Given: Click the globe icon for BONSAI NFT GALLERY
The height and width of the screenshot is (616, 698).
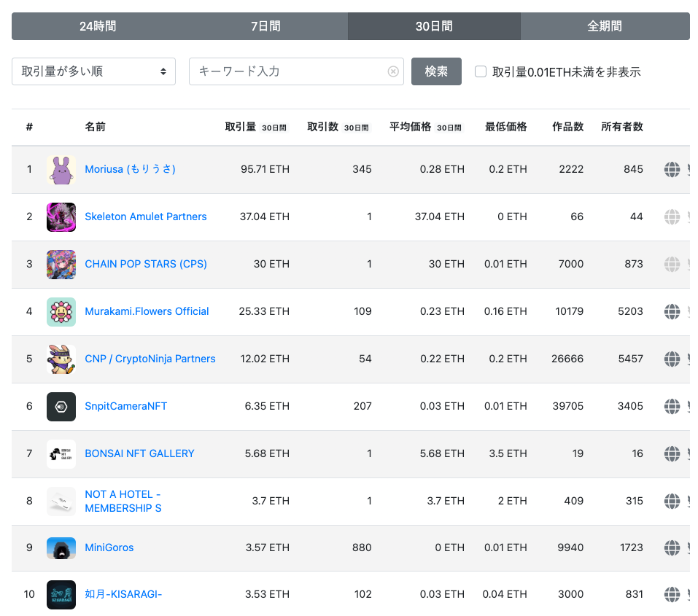Looking at the screenshot, I should [672, 453].
